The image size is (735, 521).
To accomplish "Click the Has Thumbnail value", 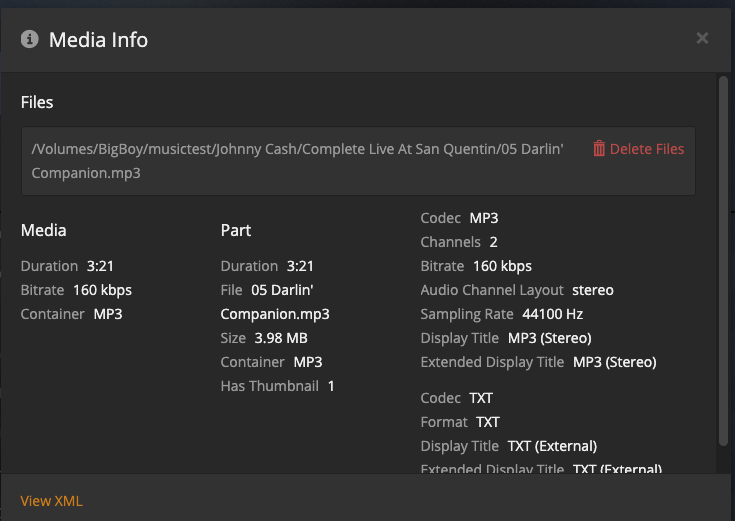I will pyautogui.click(x=331, y=386).
